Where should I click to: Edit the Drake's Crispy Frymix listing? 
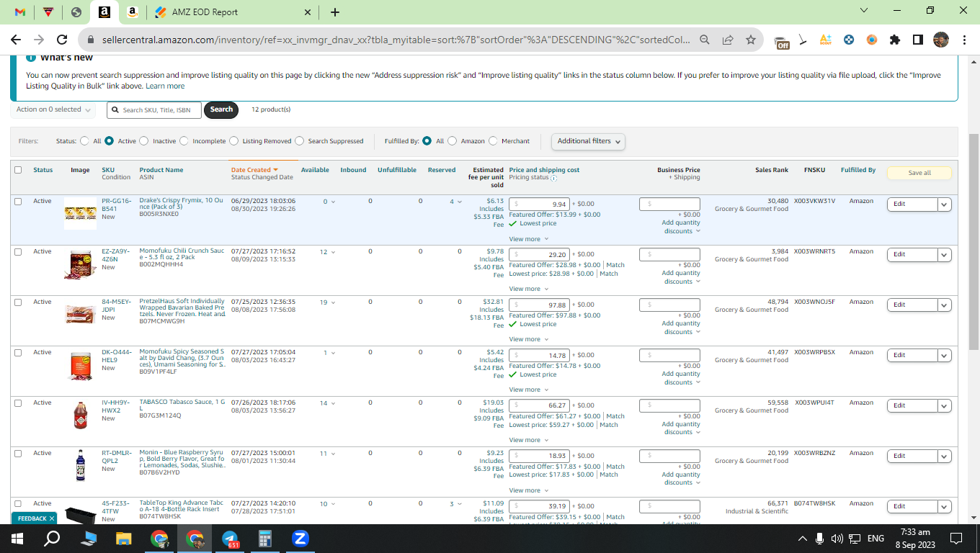pos(912,204)
